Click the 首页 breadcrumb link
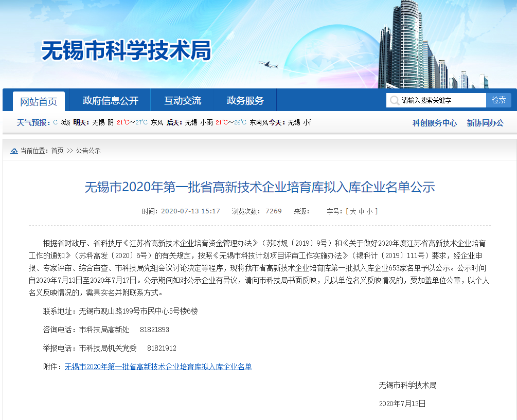Viewport: 517px width, 420px height. coord(57,151)
